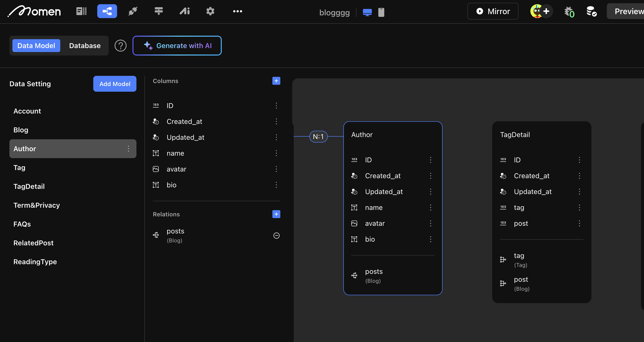Open options for bio in Columns panel
The height and width of the screenshot is (342, 644).
click(x=276, y=185)
